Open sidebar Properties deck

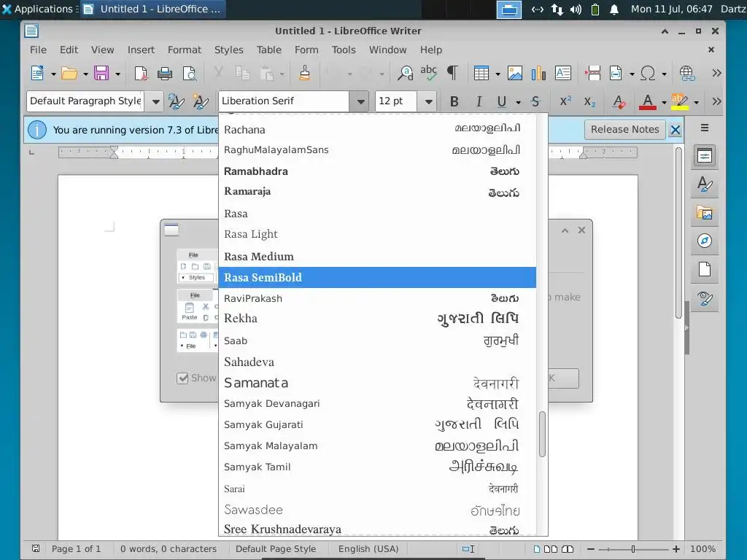pyautogui.click(x=704, y=156)
